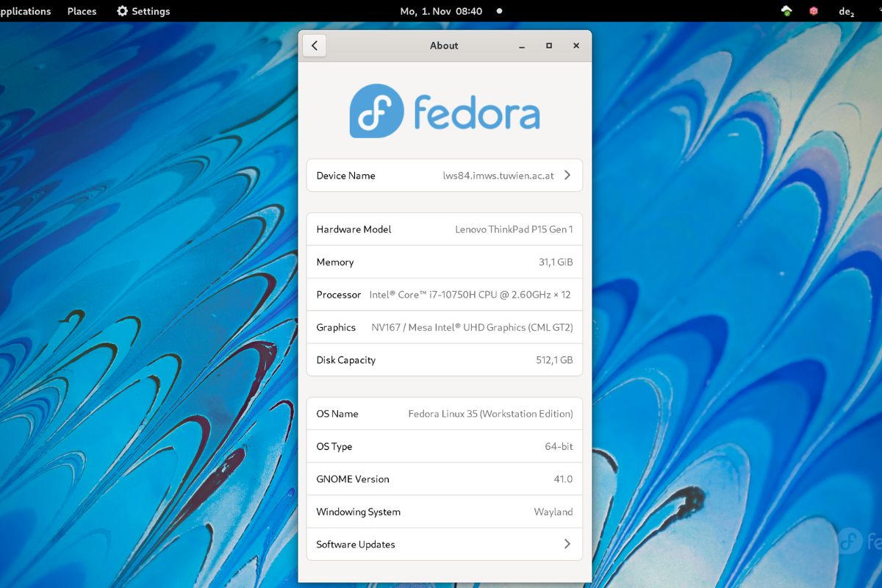Viewport: 882px width, 588px height.
Task: Click the Graphics label
Action: [x=336, y=328]
